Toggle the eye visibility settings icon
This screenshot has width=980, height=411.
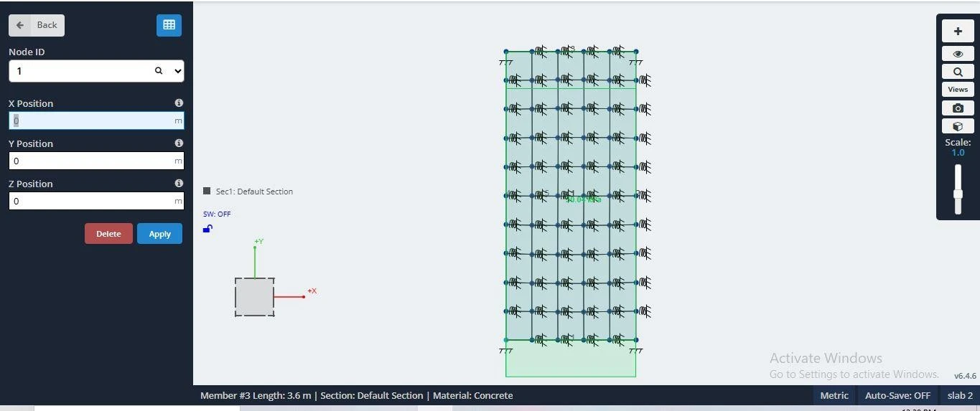pos(958,54)
